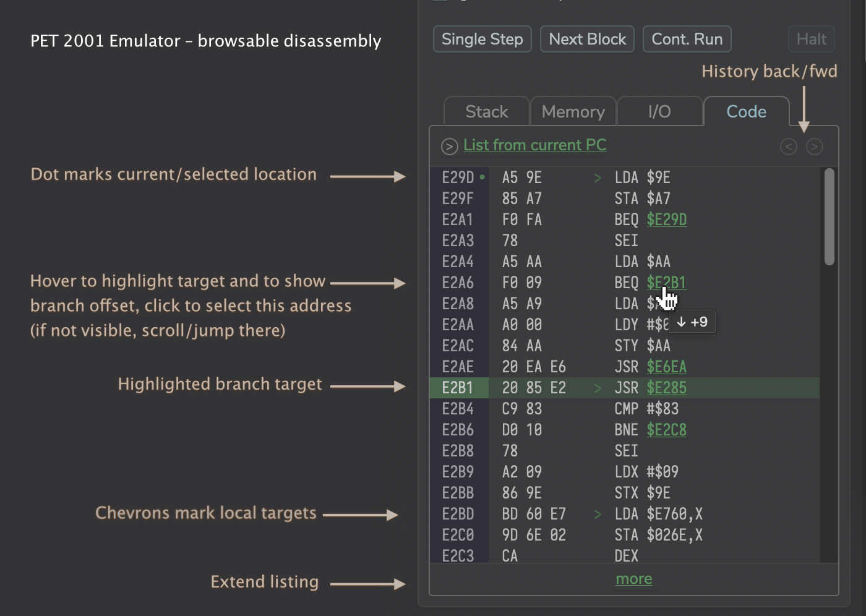Select address E2B9 in listing
866x616 pixels.
click(x=458, y=472)
